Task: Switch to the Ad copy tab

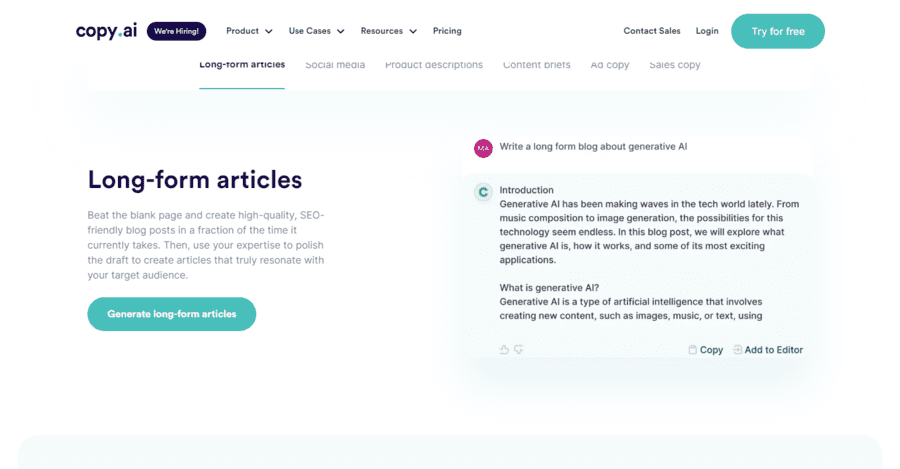Action: 610,65
